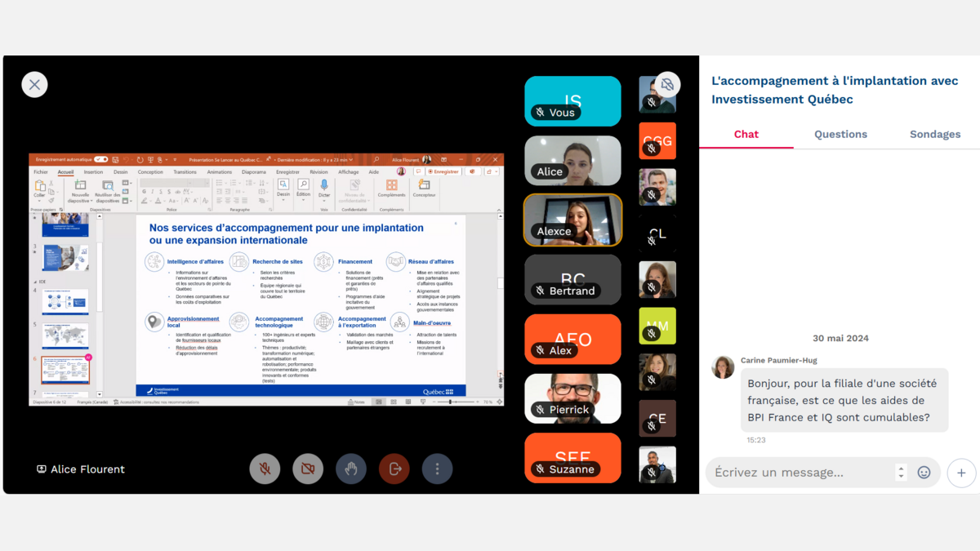Open the three-dot more options menu
The width and height of the screenshot is (980, 551).
click(438, 469)
